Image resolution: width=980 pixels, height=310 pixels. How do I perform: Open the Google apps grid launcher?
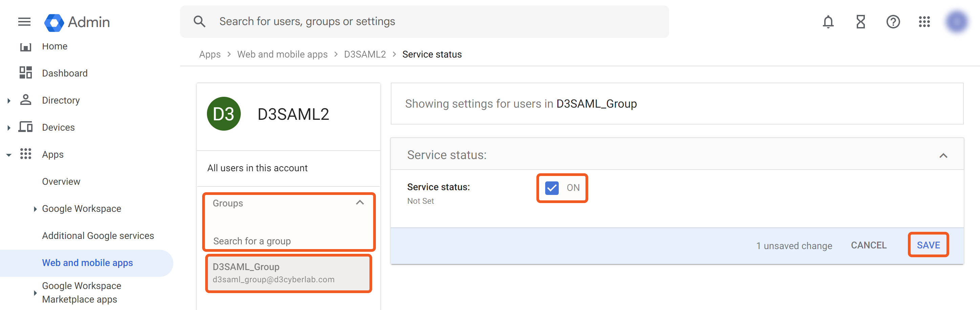tap(924, 22)
